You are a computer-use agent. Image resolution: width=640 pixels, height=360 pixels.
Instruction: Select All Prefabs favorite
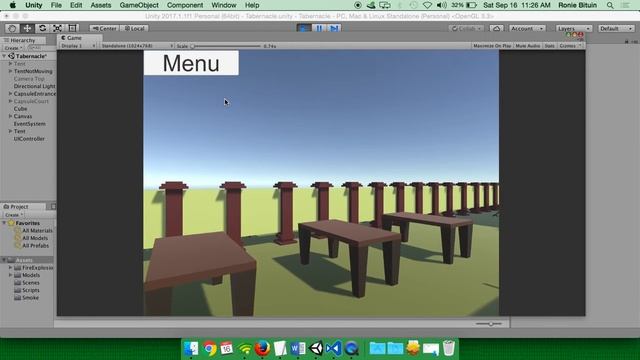pos(35,246)
